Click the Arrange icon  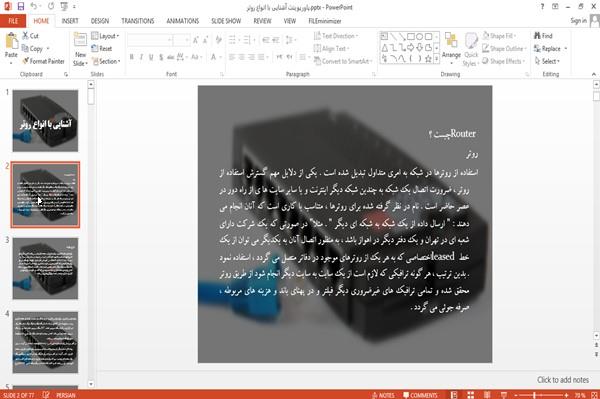coord(451,41)
